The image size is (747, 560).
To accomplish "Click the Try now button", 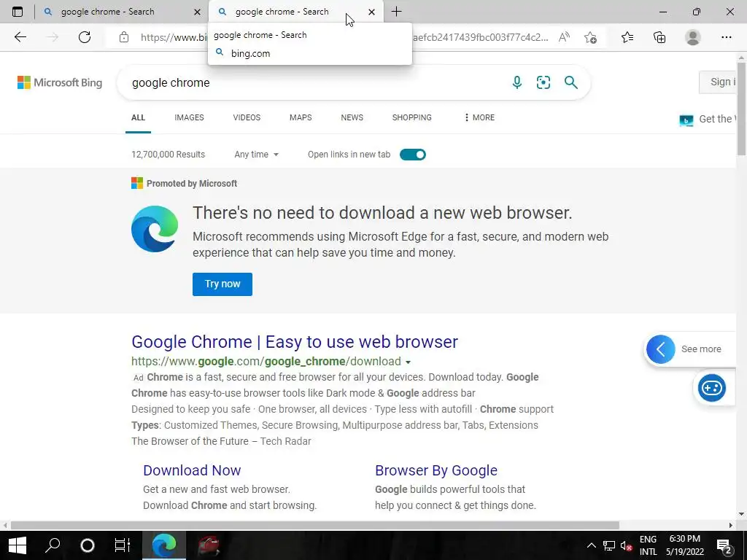I will pos(222,284).
